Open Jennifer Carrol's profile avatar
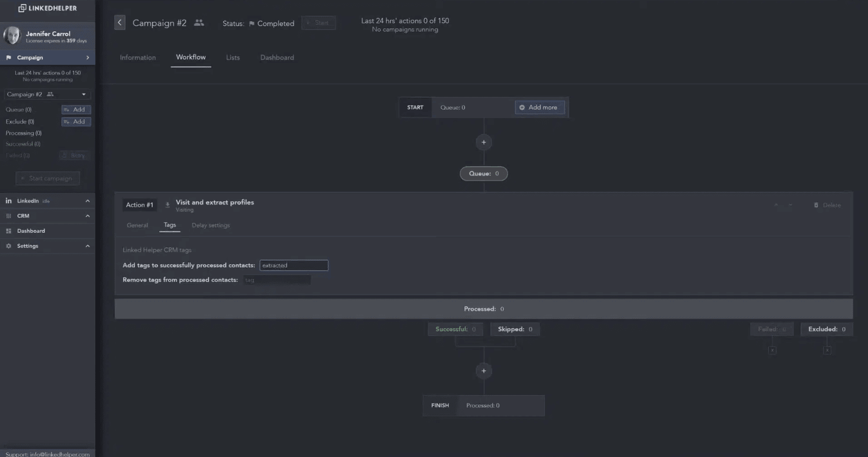The image size is (868, 457). pyautogui.click(x=12, y=36)
